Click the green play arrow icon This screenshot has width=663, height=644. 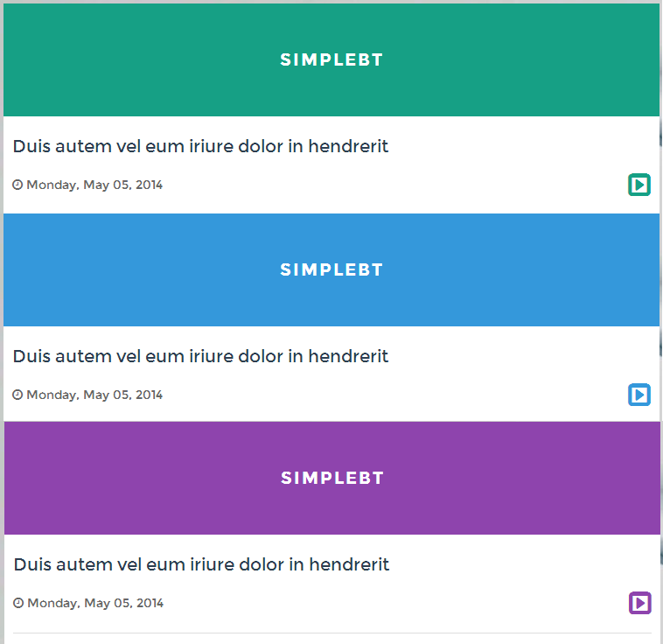click(639, 185)
